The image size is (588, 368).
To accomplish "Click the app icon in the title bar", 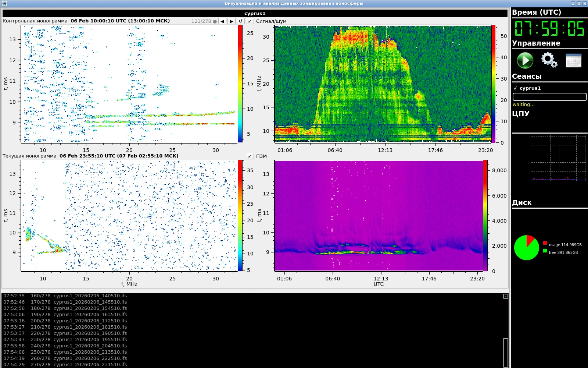I will pyautogui.click(x=4, y=3).
